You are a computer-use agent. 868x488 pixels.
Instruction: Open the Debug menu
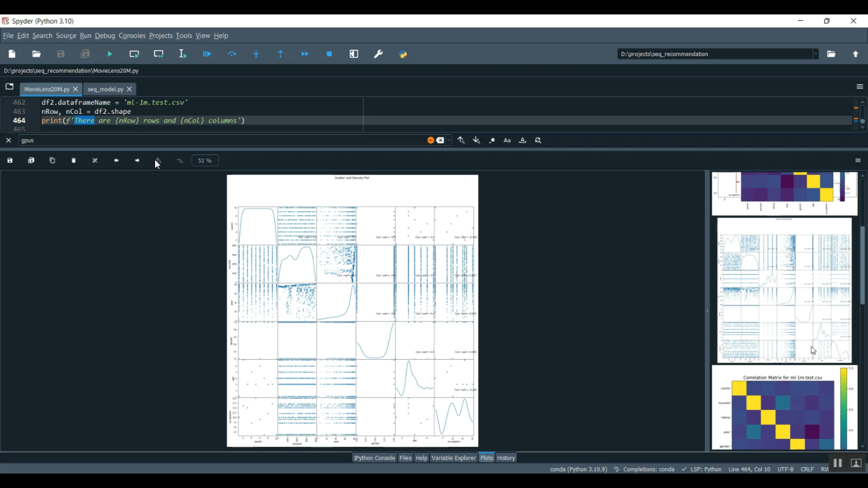pyautogui.click(x=105, y=36)
